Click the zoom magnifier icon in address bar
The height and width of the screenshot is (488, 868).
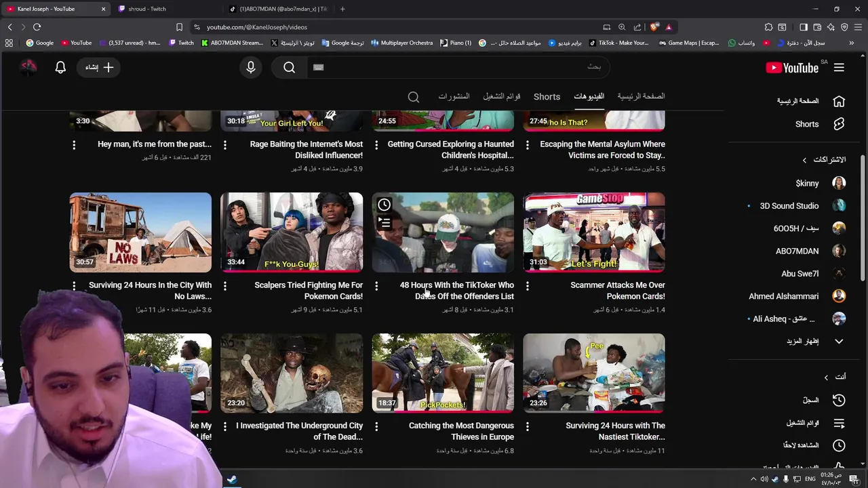point(622,27)
